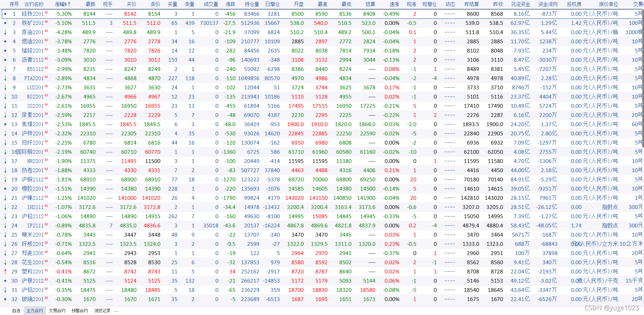Select the 原油2201 contract row
The width and height of the screenshot is (644, 315).
click(322, 32)
